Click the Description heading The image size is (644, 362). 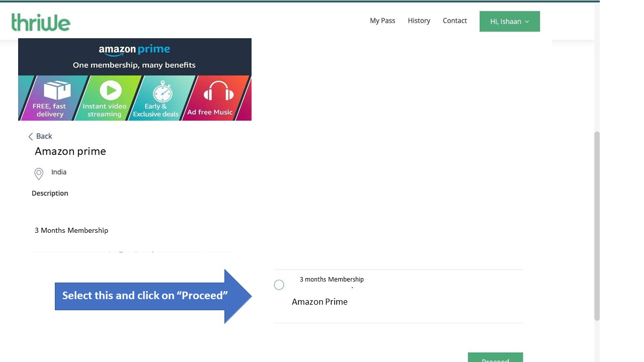point(50,193)
